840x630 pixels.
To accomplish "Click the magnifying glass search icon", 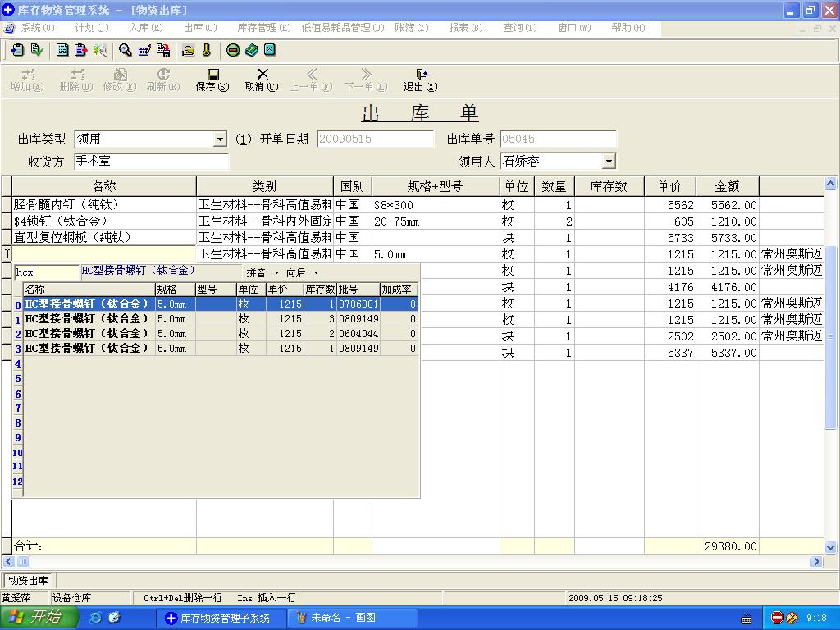I will tap(126, 50).
